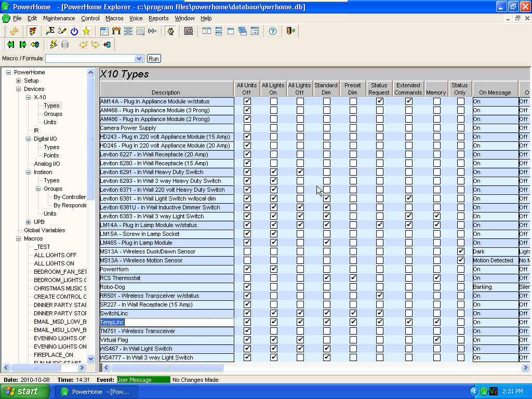Open the Control menu

90,18
